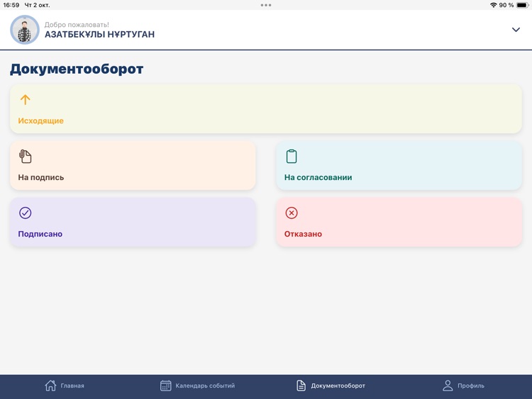Tap the 16:59 clock in status bar

pyautogui.click(x=11, y=5)
